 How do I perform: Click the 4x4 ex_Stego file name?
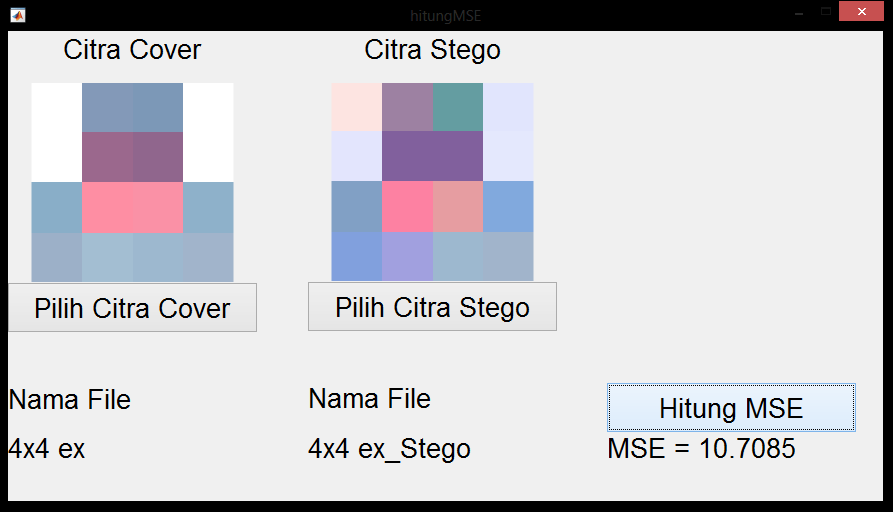point(389,449)
